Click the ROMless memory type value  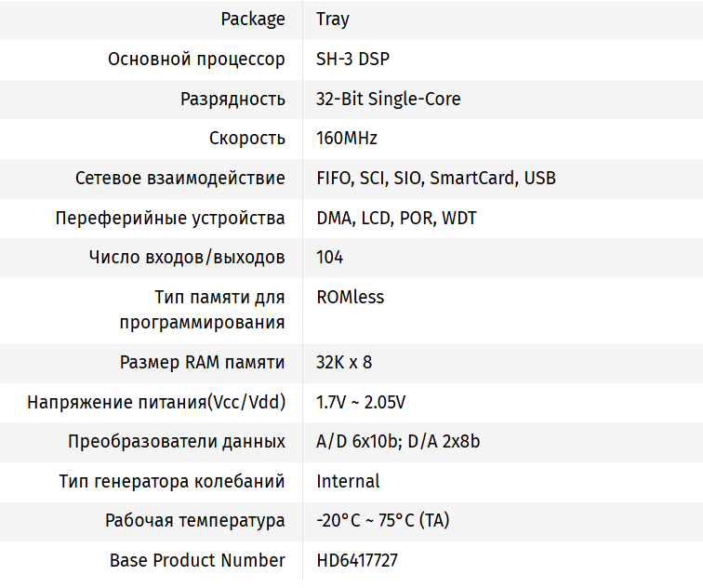click(x=350, y=298)
